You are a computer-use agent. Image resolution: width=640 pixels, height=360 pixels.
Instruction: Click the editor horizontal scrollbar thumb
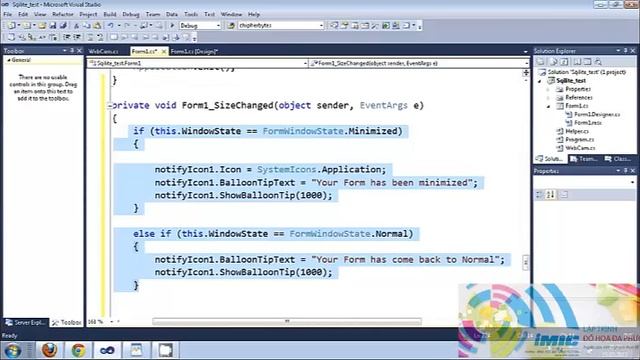287,322
